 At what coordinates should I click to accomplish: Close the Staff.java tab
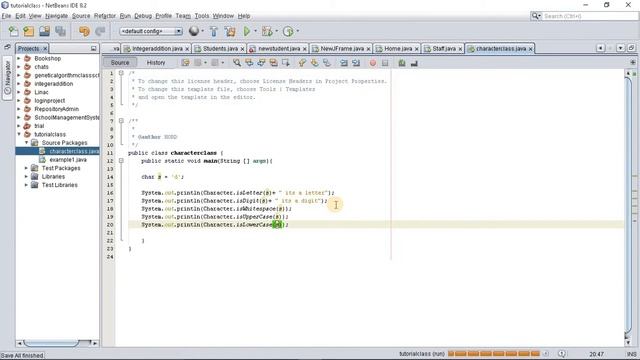(460, 49)
